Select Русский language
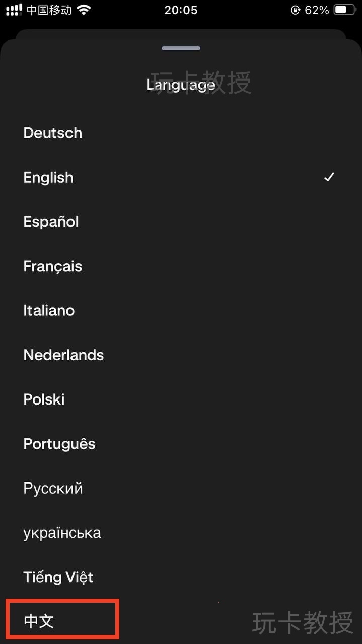This screenshot has height=644, width=362. click(x=181, y=488)
